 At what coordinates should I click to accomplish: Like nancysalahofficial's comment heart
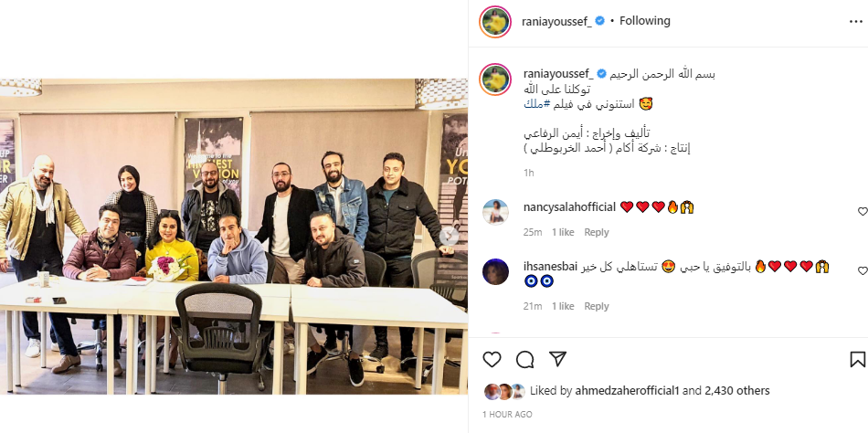tap(863, 212)
